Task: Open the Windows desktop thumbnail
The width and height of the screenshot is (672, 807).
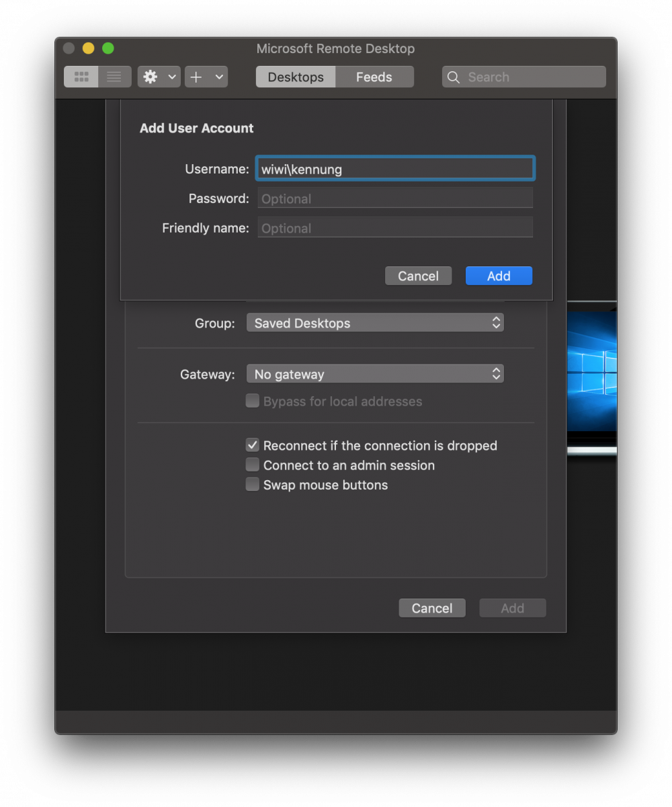Action: coord(592,379)
